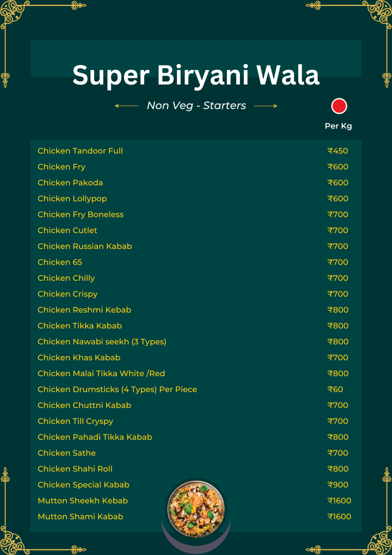Click the red non-veg circle indicator
392x555 pixels.
coord(339,106)
